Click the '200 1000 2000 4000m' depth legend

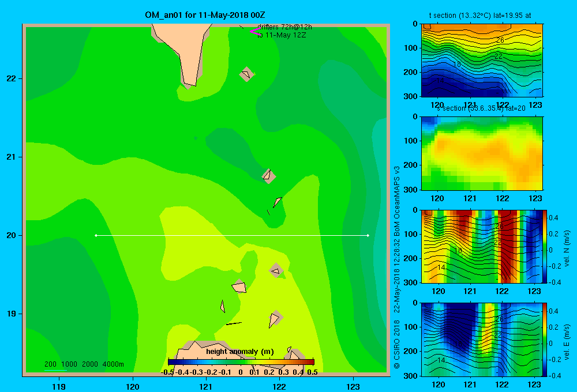[84, 364]
